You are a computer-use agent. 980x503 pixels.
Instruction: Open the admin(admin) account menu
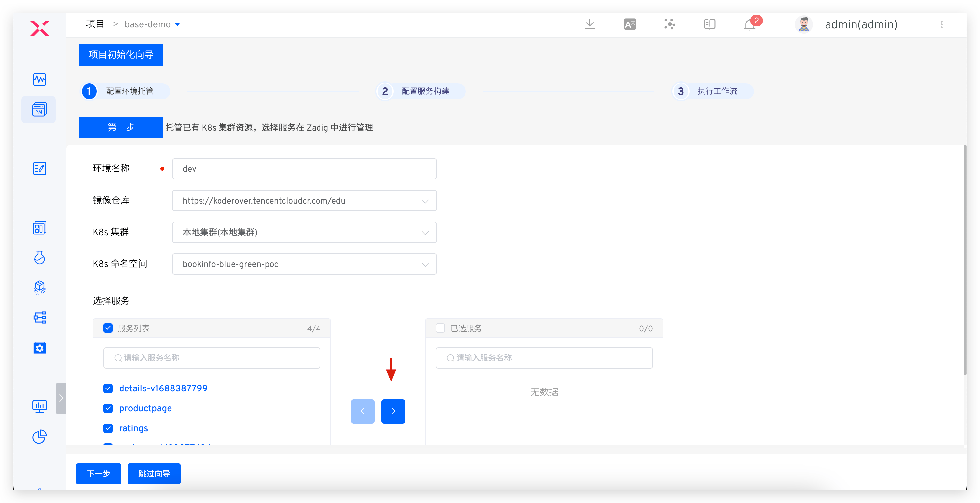coord(860,24)
